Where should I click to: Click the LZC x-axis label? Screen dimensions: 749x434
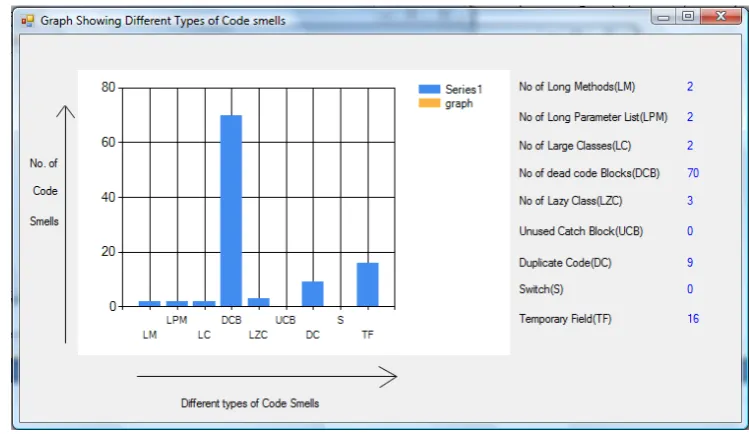click(258, 335)
